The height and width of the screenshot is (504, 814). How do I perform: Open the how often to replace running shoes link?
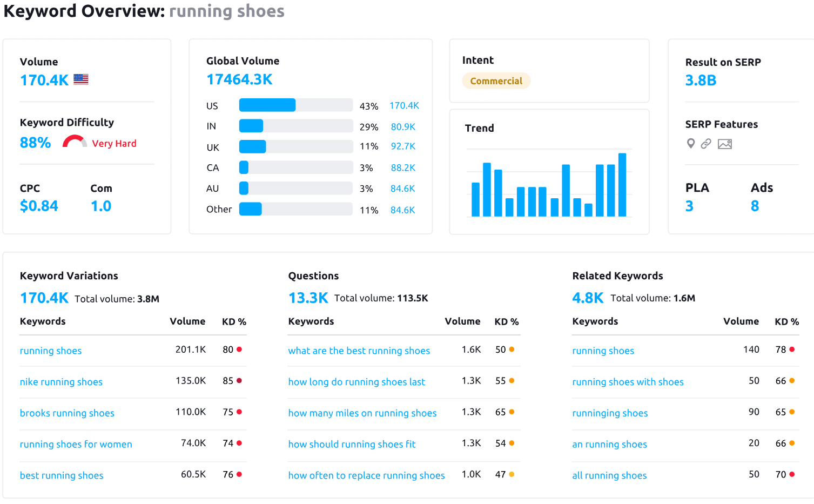[366, 475]
